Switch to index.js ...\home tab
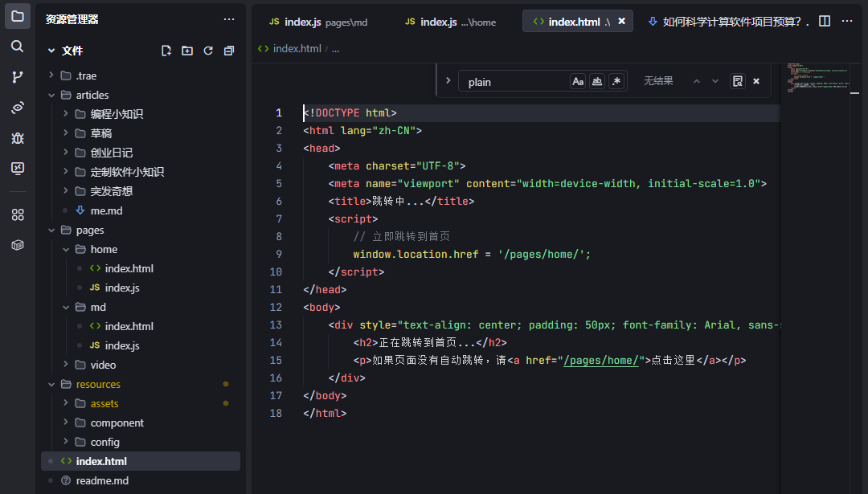The width and height of the screenshot is (868, 494). [x=451, y=22]
